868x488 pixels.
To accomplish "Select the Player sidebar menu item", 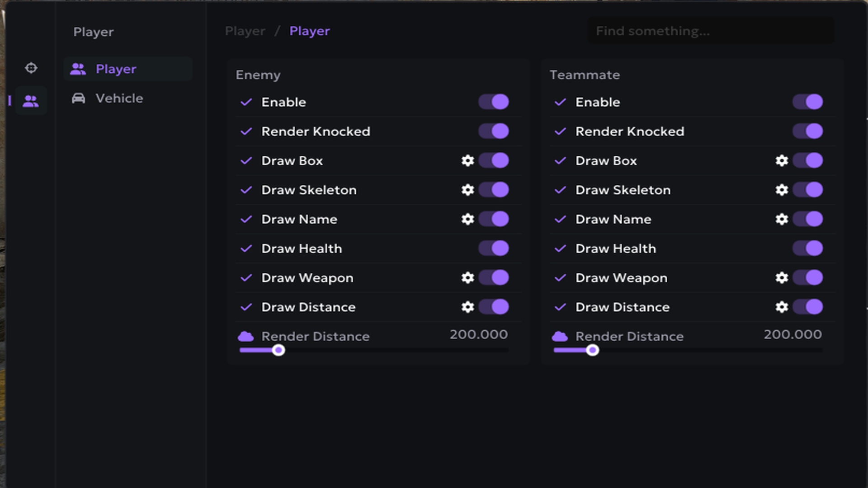I will (128, 69).
